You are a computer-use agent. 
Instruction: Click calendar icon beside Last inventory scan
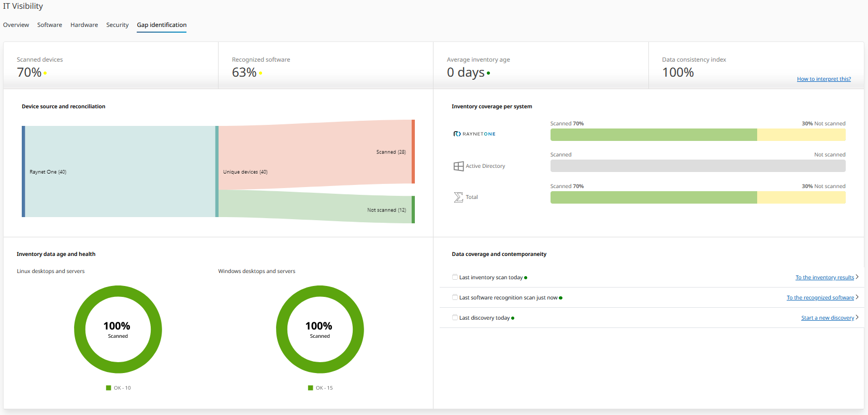pos(455,277)
